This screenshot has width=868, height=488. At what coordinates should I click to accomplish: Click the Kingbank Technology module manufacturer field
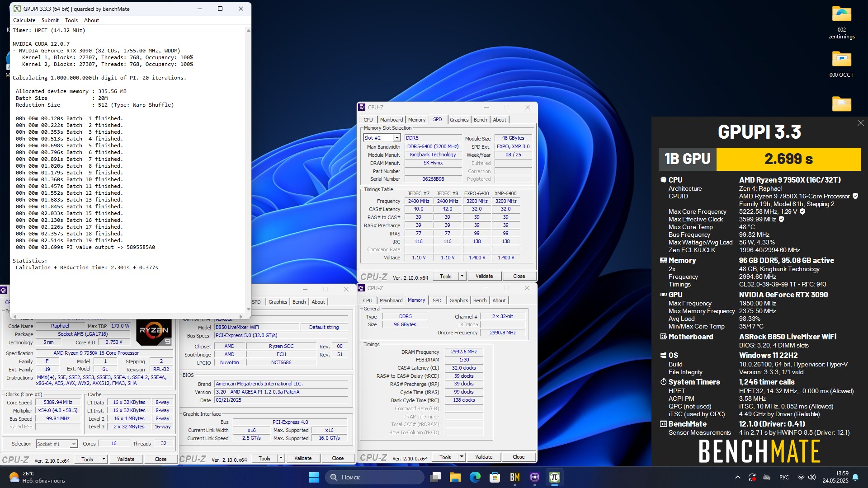pos(433,155)
